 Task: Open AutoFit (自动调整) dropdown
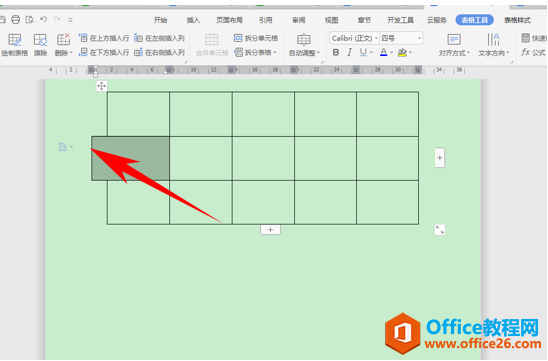pos(304,45)
